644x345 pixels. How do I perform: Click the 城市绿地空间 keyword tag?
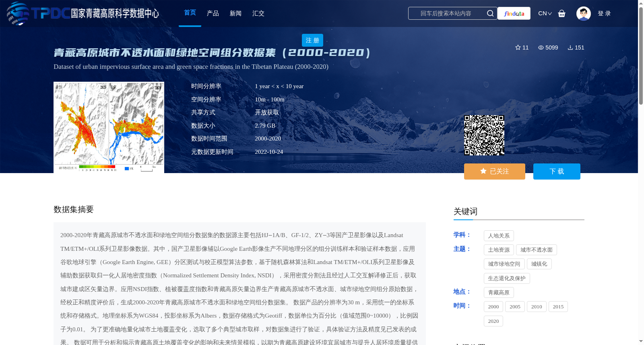tap(504, 264)
